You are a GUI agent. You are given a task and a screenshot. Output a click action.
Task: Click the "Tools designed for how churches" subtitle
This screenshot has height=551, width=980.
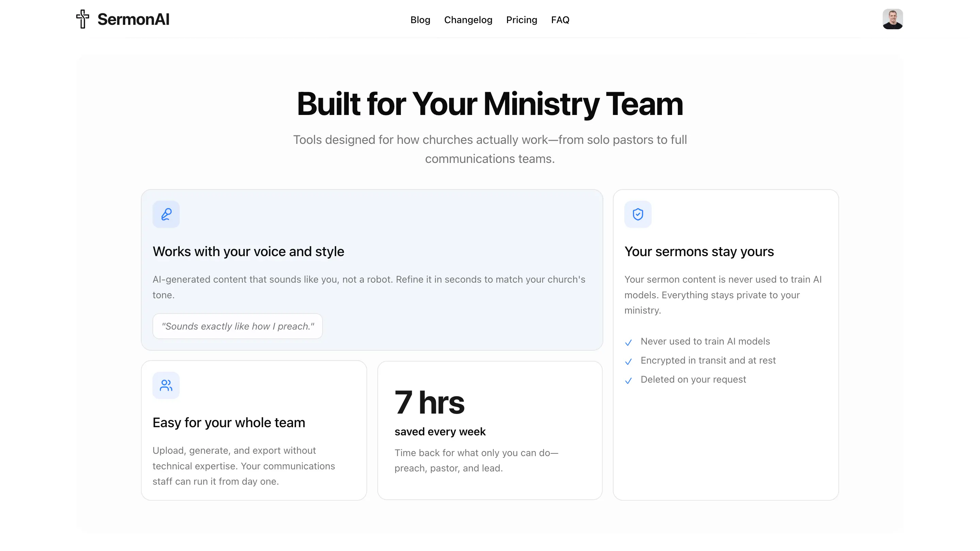(490, 149)
